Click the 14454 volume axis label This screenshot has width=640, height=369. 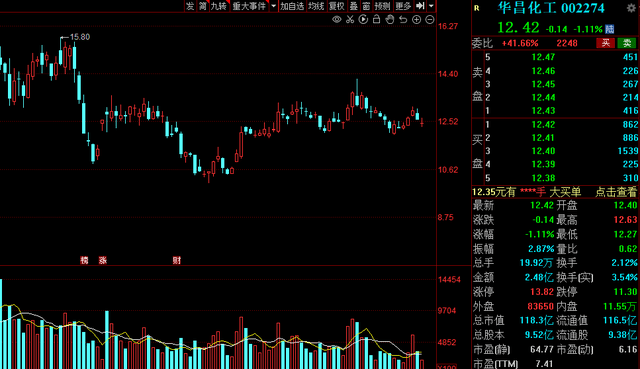[449, 280]
